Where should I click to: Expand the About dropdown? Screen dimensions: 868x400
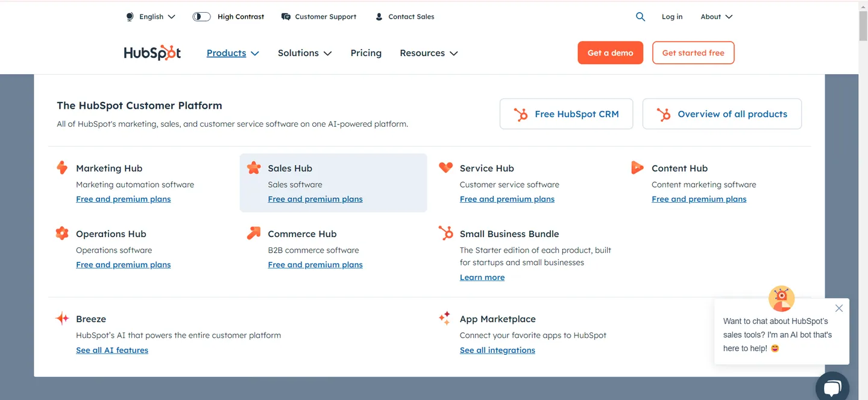716,17
